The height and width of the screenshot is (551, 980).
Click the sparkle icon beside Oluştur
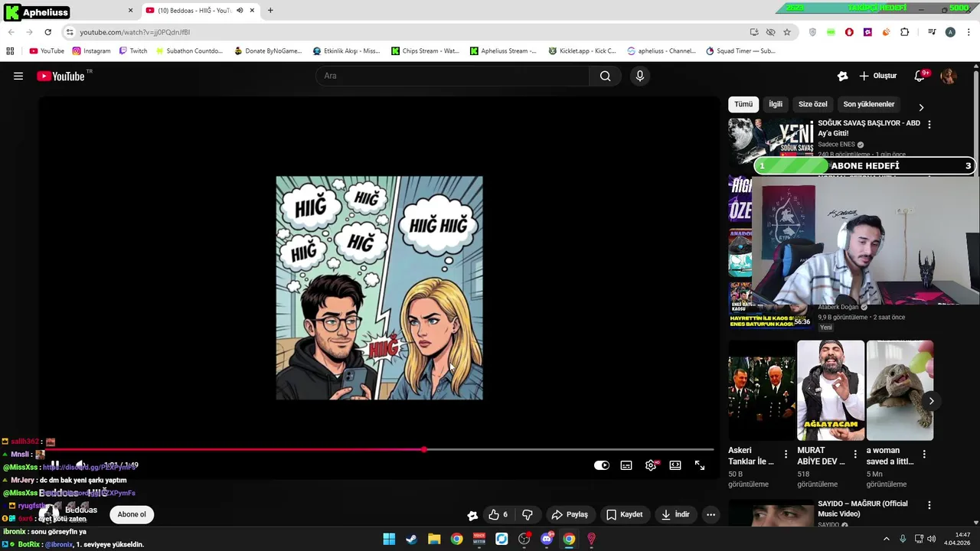coord(842,76)
